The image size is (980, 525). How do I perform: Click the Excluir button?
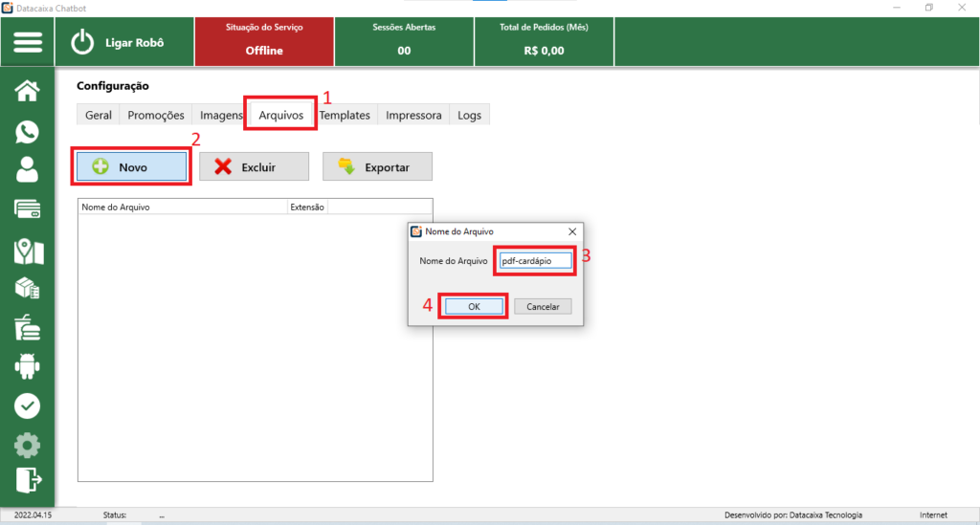click(x=254, y=167)
